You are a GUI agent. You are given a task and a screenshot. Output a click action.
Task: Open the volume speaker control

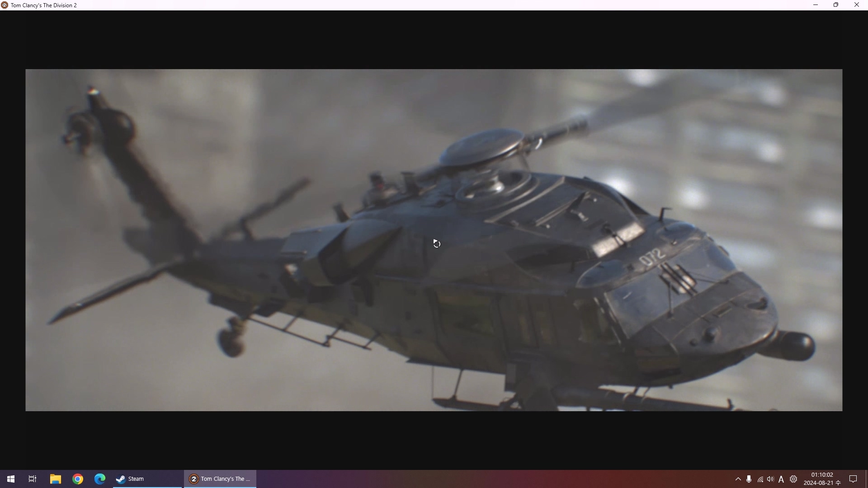770,479
